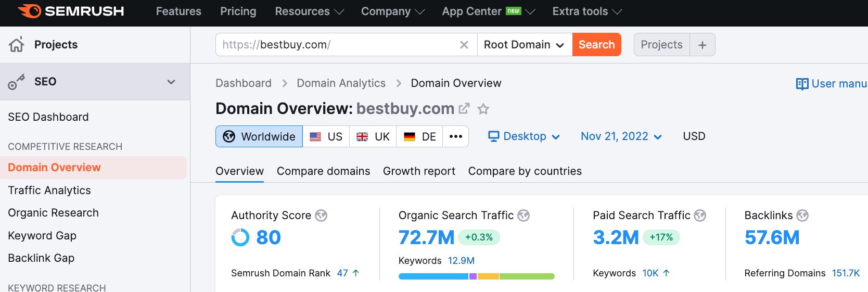The width and height of the screenshot is (868, 292).
Task: Switch to the Overview tab
Action: (x=240, y=171)
